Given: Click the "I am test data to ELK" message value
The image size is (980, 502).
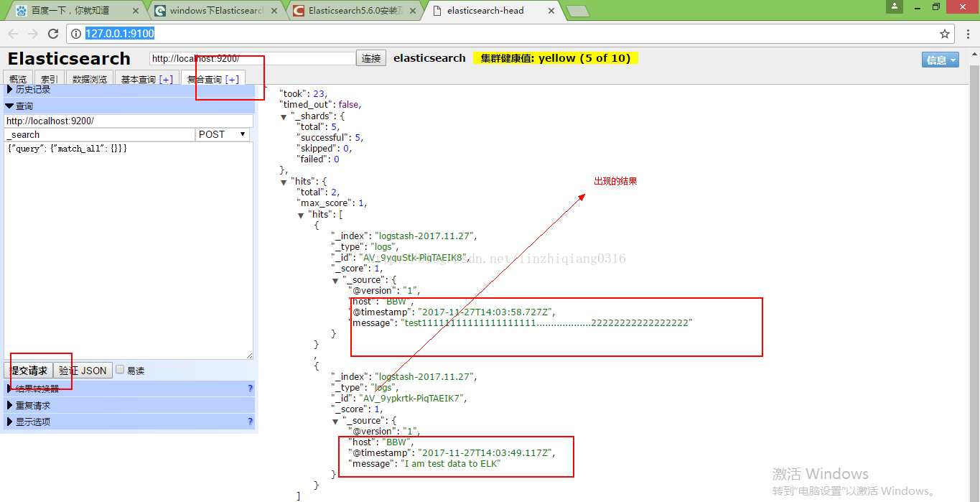Looking at the screenshot, I should (x=450, y=464).
